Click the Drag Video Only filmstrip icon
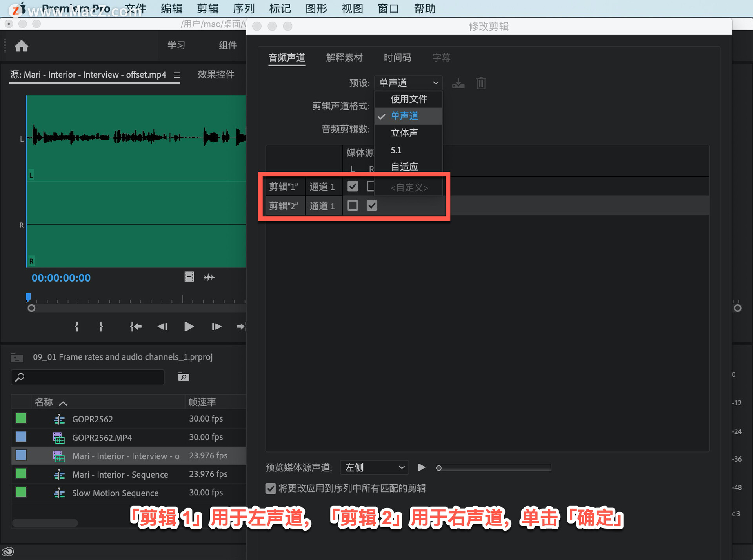 [x=189, y=277]
